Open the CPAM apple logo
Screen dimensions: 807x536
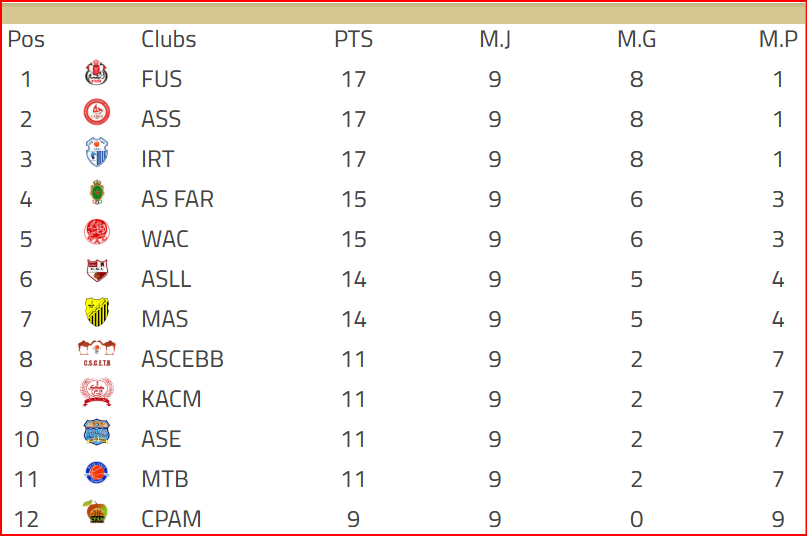pos(96,512)
